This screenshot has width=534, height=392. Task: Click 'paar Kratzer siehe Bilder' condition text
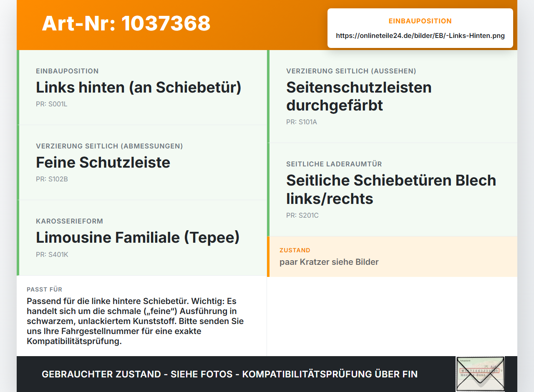[x=329, y=262]
